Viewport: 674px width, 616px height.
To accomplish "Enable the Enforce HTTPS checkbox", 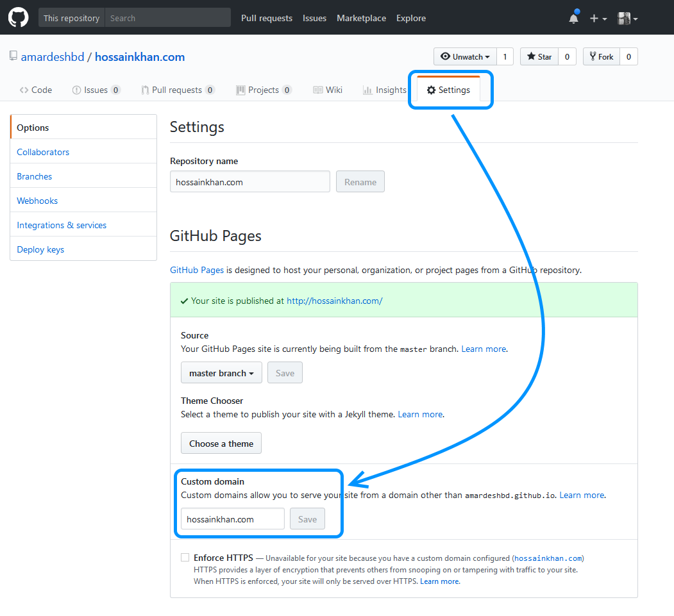I will click(x=185, y=557).
